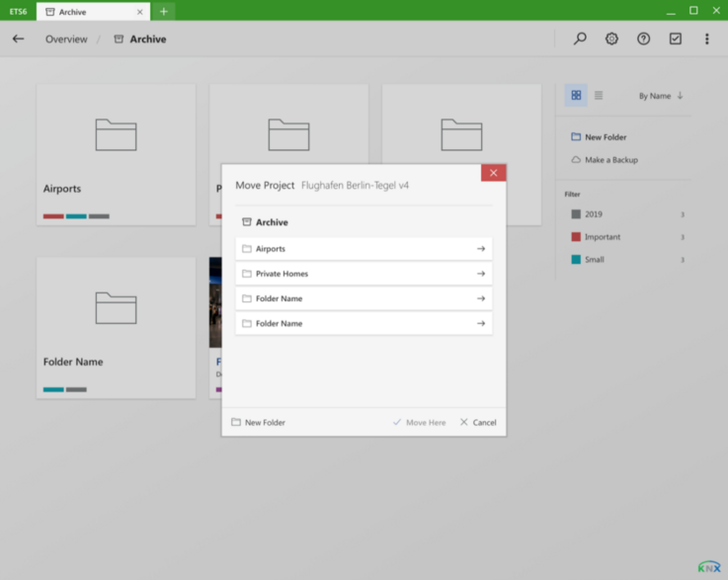Toggle the Small teal filter
Image resolution: width=728 pixels, height=580 pixels.
(x=594, y=260)
